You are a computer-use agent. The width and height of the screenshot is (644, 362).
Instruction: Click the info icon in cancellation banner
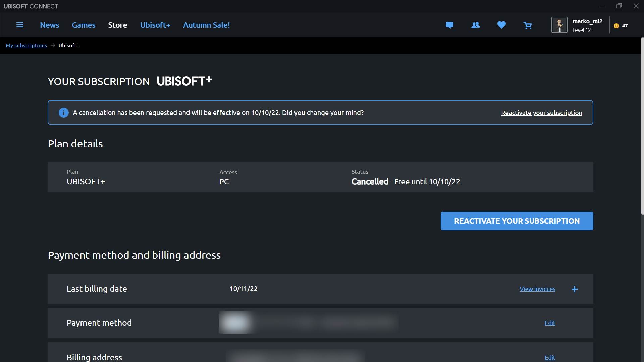pyautogui.click(x=63, y=113)
